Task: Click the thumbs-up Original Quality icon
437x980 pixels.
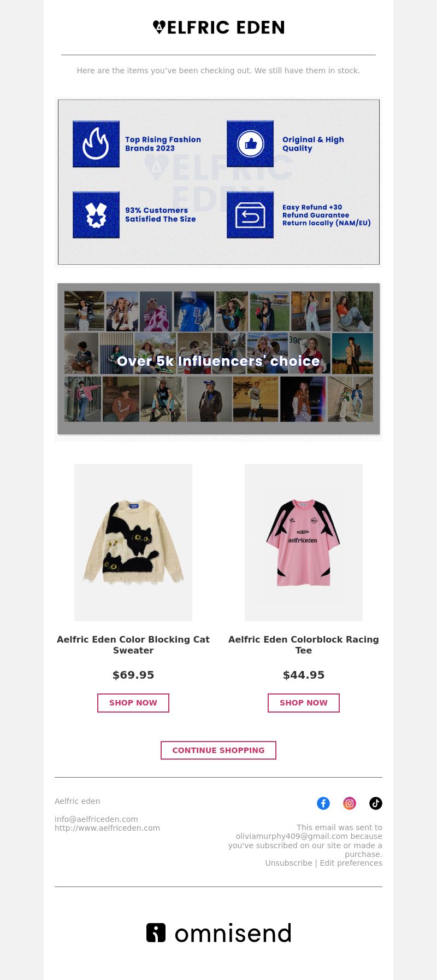Action: (x=250, y=144)
